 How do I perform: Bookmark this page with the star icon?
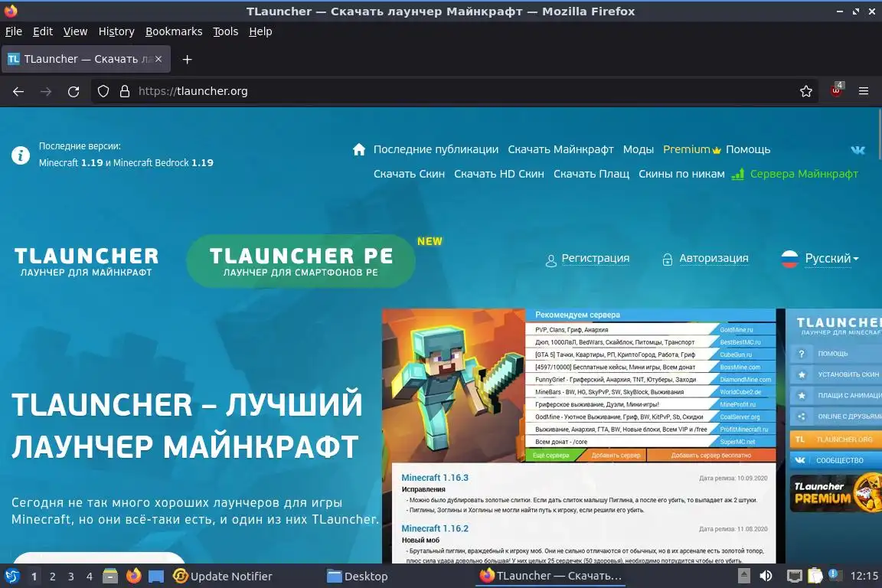point(805,91)
